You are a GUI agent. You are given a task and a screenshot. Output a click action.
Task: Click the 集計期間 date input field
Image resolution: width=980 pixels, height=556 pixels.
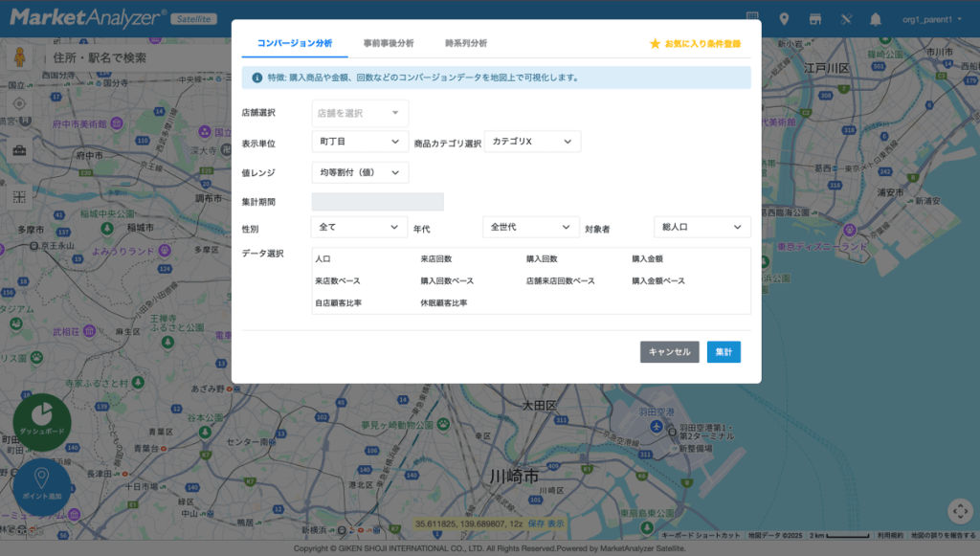click(377, 202)
